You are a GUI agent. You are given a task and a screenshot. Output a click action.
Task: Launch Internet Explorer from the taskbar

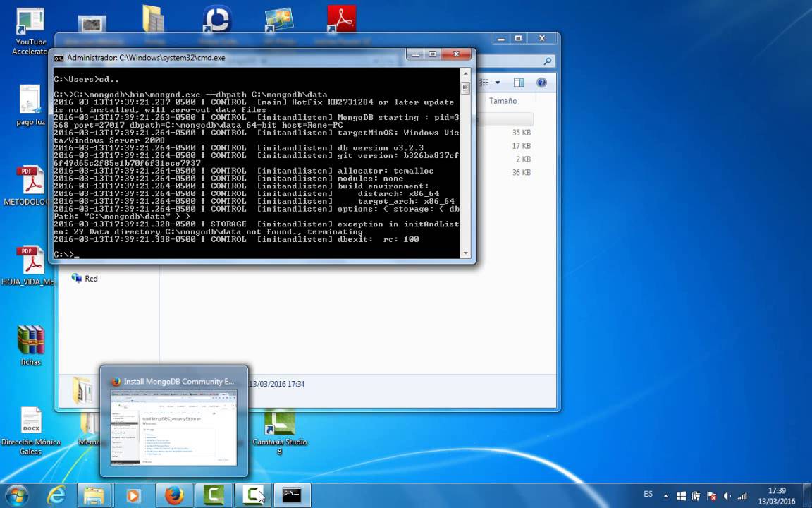click(56, 495)
